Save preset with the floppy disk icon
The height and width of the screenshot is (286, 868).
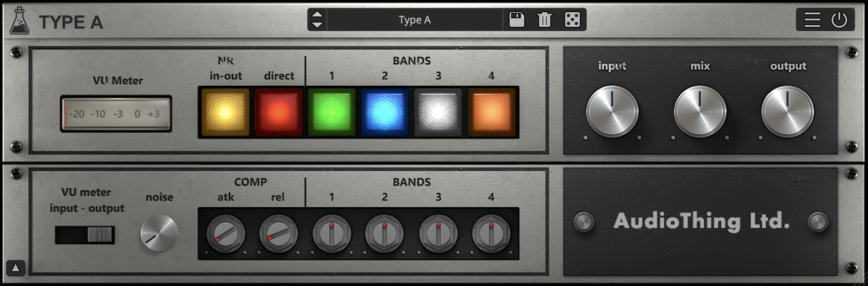point(516,20)
